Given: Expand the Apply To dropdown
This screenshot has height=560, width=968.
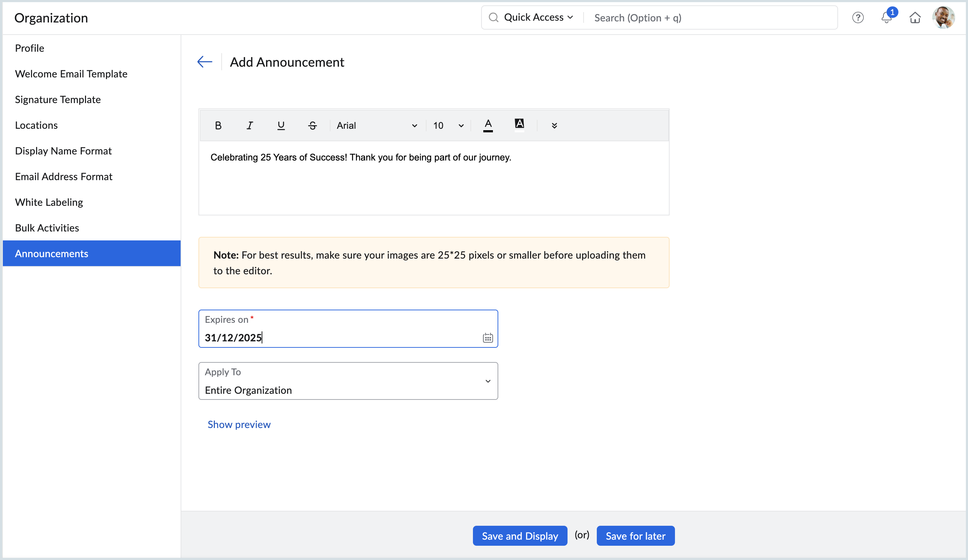Looking at the screenshot, I should tap(348, 381).
